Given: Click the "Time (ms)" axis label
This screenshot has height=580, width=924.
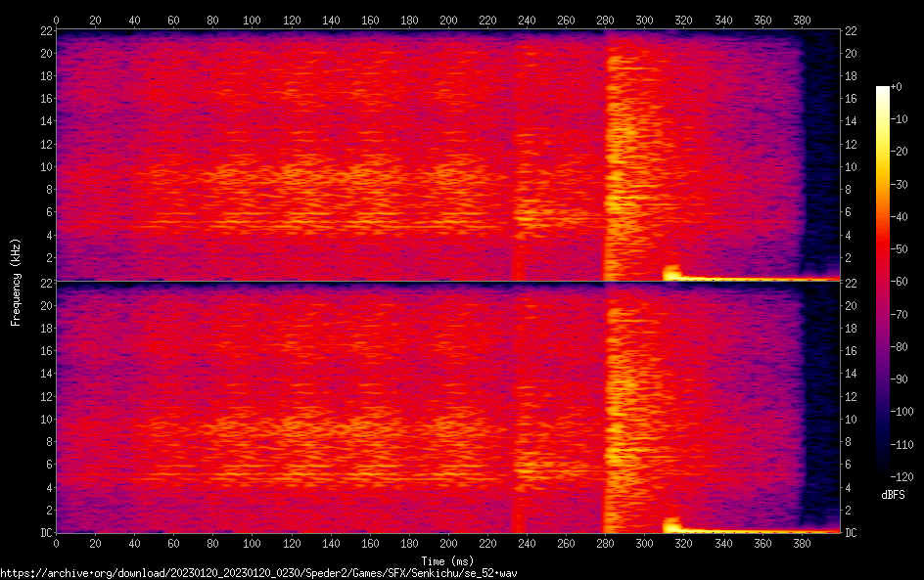Looking at the screenshot, I should 447,560.
